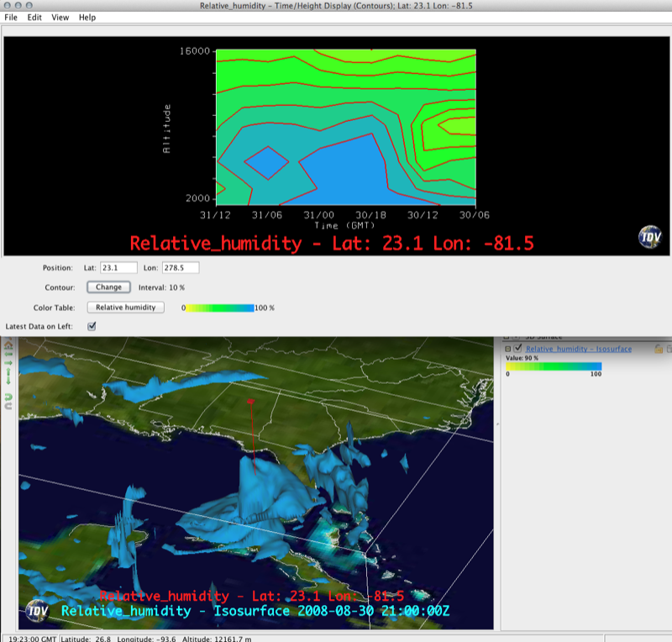
Task: Click the green right arrow navigation icon
Action: pos(8,365)
